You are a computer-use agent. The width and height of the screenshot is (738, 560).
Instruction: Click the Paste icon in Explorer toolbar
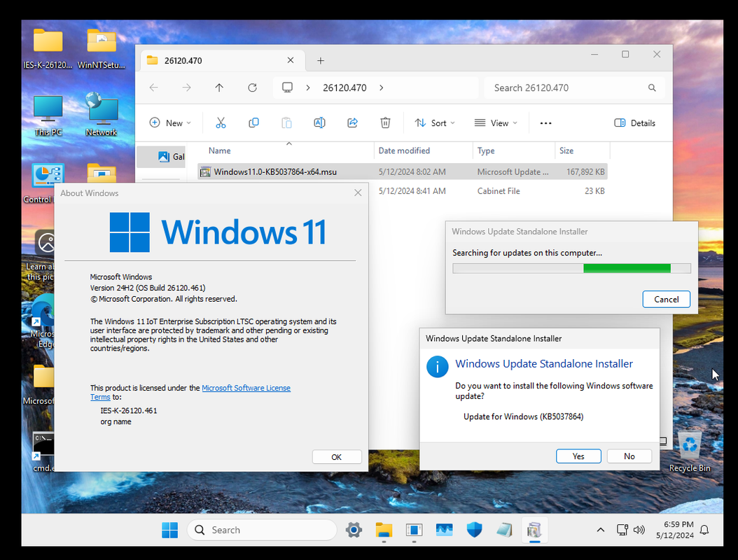(x=286, y=122)
